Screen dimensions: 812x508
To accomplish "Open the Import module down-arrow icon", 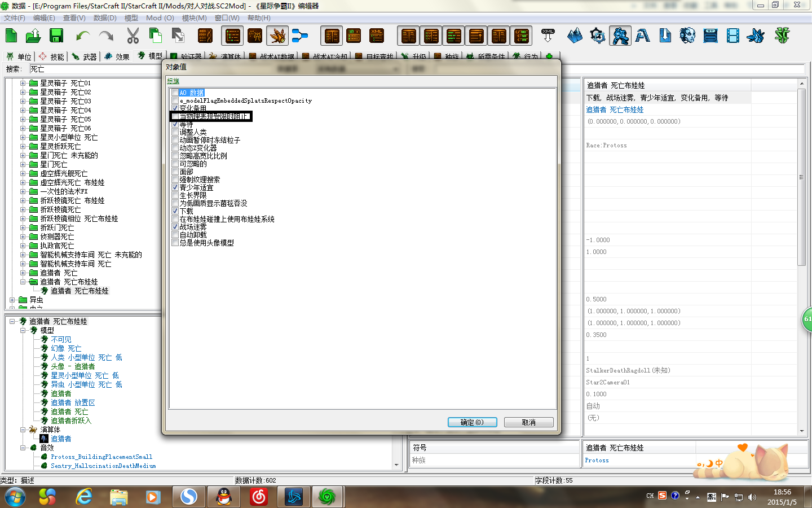I will pyautogui.click(x=665, y=36).
